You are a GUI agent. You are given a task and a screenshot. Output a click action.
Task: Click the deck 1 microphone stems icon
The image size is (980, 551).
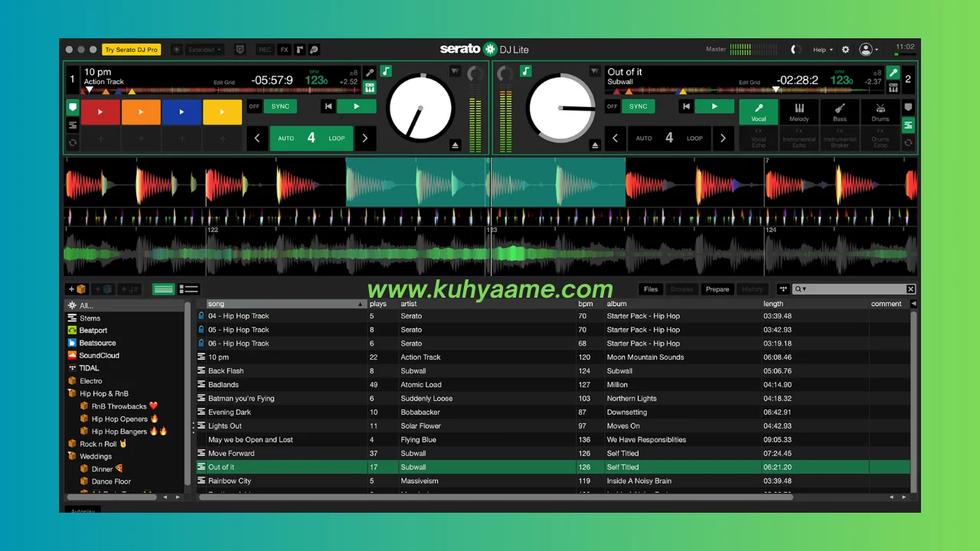pyautogui.click(x=370, y=73)
